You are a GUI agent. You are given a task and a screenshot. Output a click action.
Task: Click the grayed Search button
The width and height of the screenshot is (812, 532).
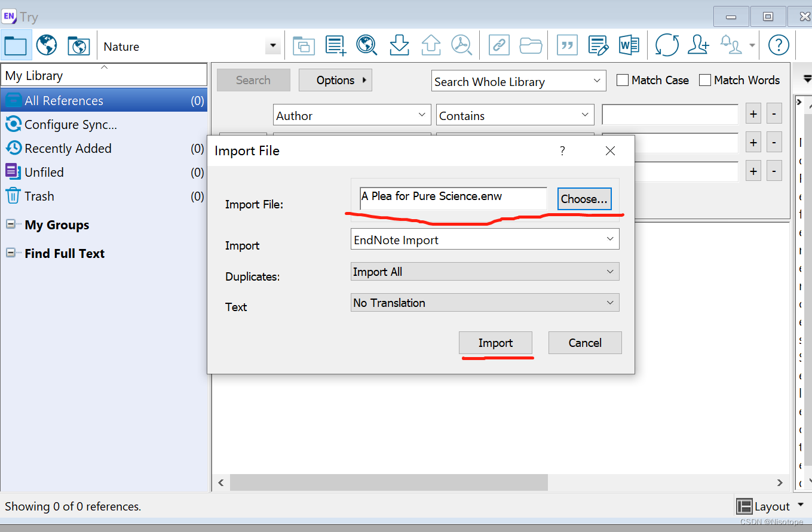tap(253, 80)
